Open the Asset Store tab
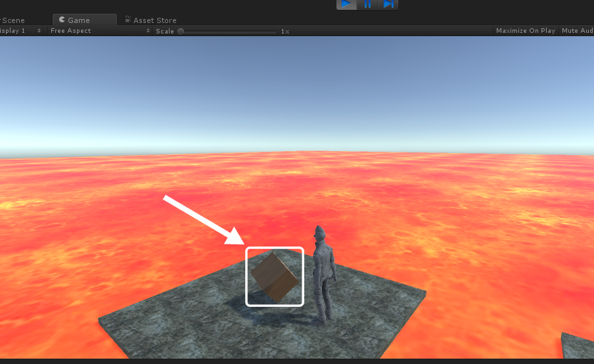The height and width of the screenshot is (364, 594). [x=150, y=20]
